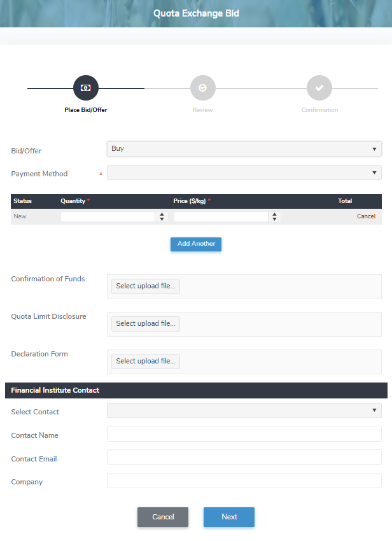The width and height of the screenshot is (392, 541).
Task: Click Cancel link in the bid row
Action: (x=366, y=216)
